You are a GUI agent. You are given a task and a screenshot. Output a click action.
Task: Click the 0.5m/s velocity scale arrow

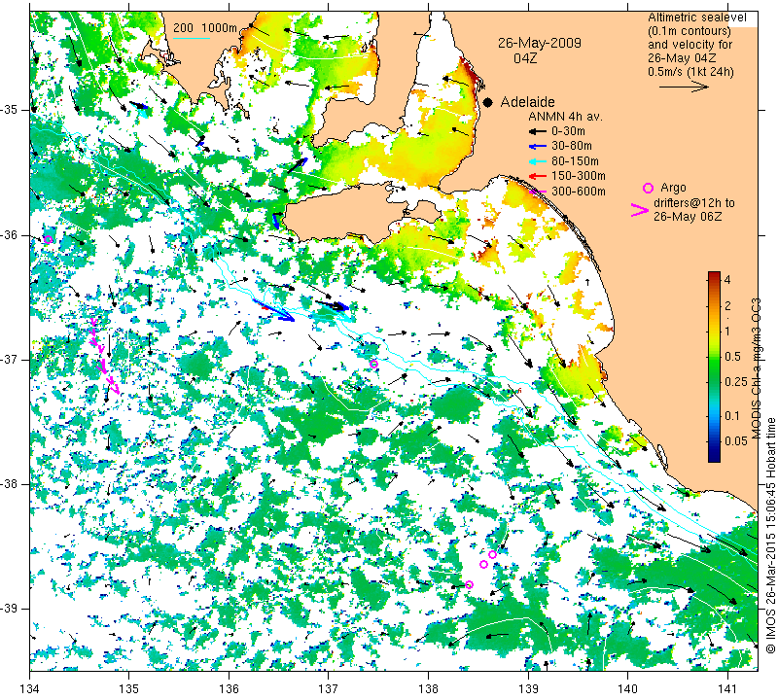coord(685,86)
